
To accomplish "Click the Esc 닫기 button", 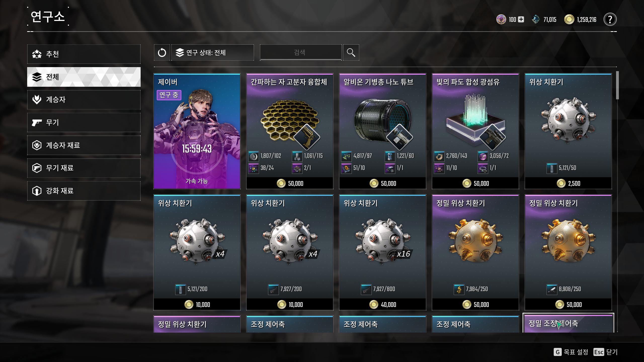I will click(x=606, y=352).
